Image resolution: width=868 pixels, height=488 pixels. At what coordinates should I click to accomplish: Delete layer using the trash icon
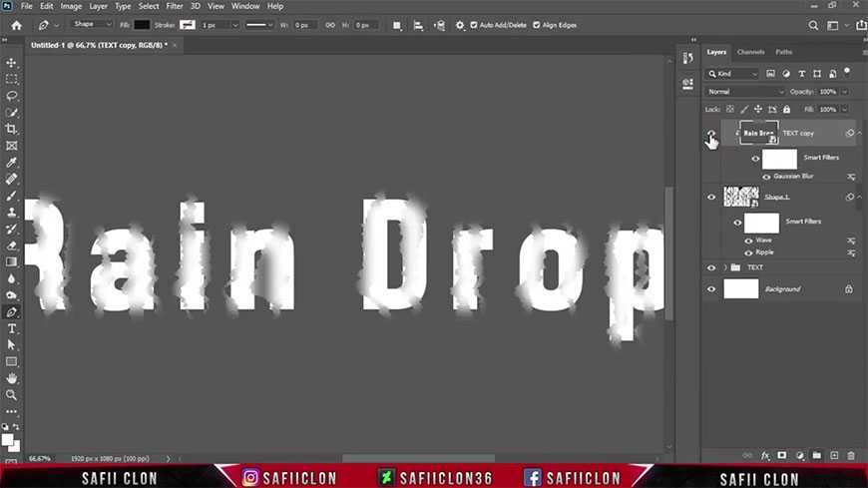pyautogui.click(x=852, y=455)
